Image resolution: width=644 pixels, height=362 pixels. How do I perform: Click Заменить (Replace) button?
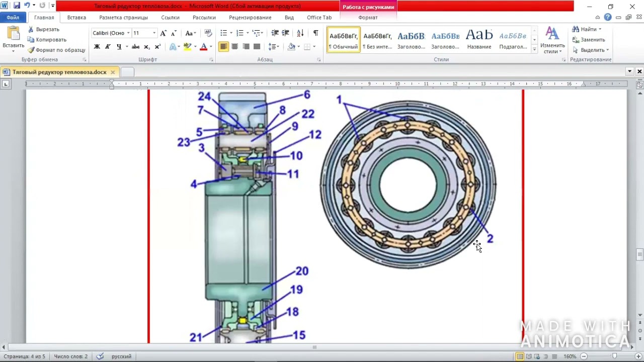(589, 40)
